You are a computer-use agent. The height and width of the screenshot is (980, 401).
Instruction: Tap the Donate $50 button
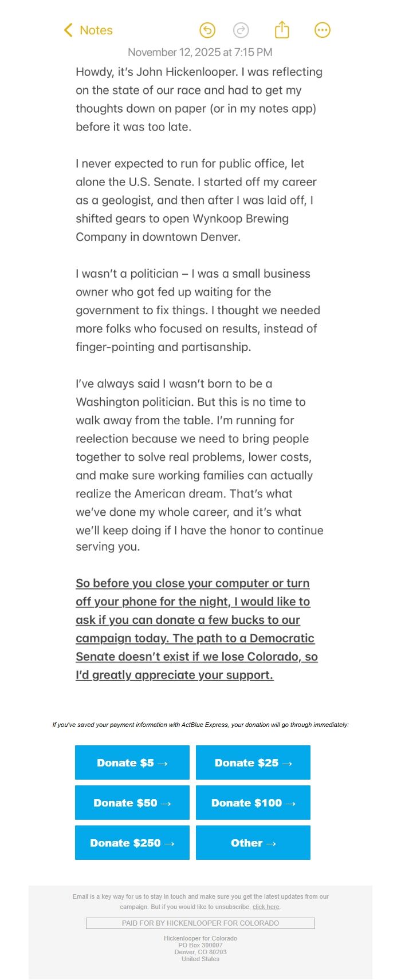132,803
